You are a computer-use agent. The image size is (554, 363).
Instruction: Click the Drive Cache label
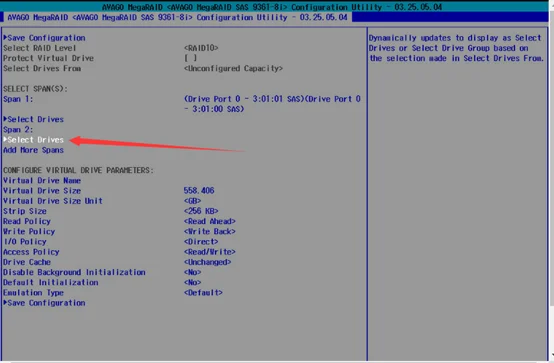(27, 262)
